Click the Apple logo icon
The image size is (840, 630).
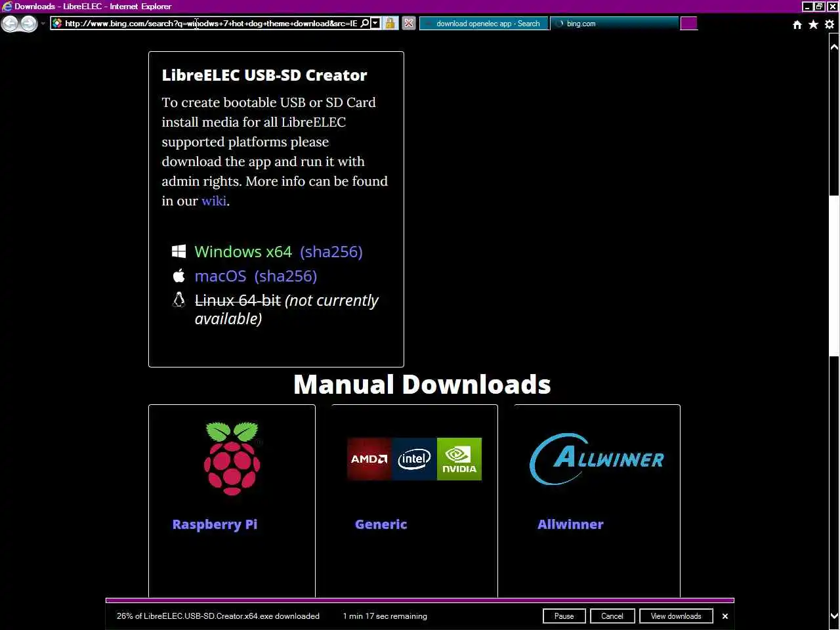[178, 276]
